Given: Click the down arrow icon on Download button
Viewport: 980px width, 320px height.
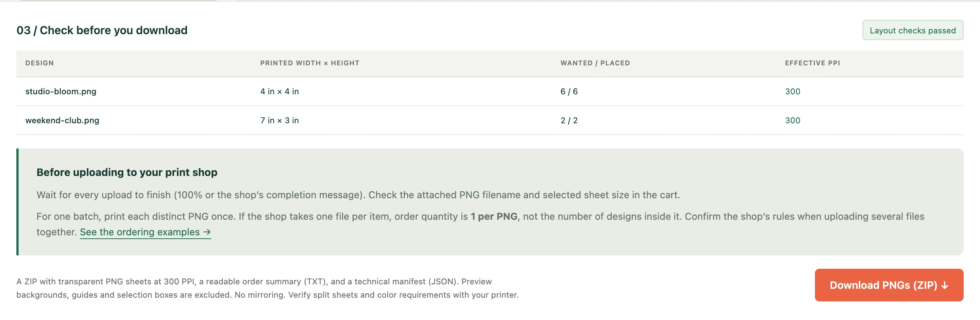Looking at the screenshot, I should tap(945, 285).
